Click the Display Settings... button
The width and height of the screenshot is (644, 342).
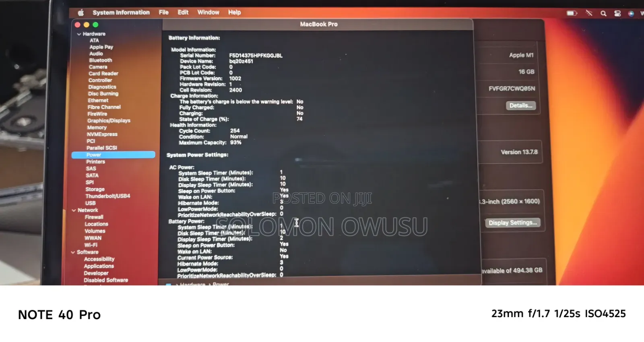tap(512, 223)
